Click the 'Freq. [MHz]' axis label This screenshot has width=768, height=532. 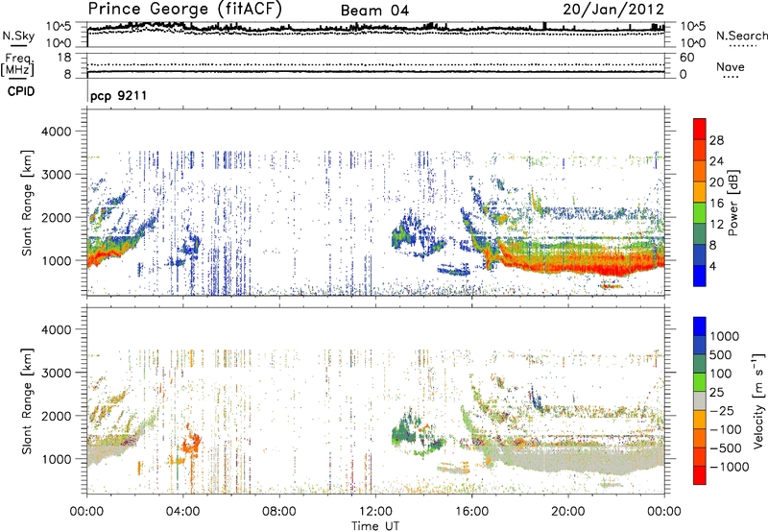(18, 64)
